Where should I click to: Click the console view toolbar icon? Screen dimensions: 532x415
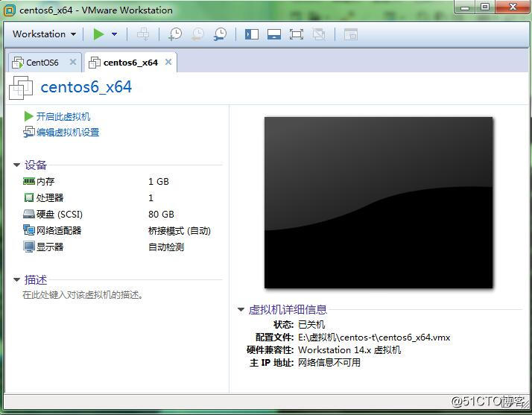pyautogui.click(x=351, y=34)
